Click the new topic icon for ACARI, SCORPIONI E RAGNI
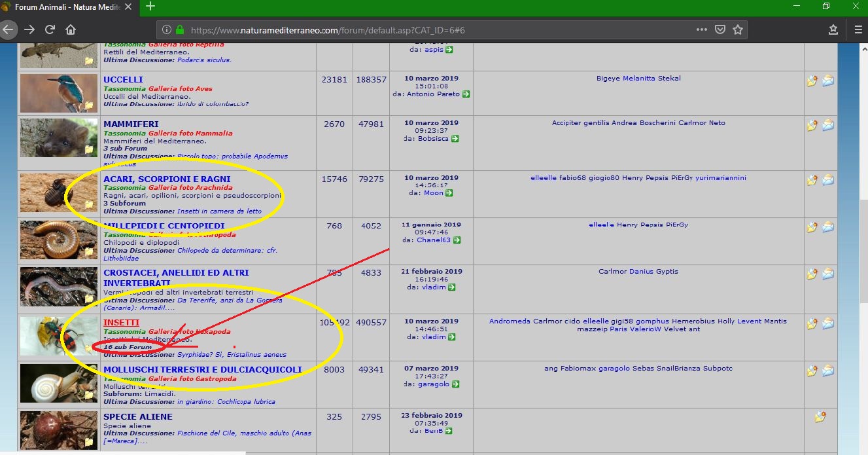Image resolution: width=868 pixels, height=455 pixels. [x=812, y=180]
